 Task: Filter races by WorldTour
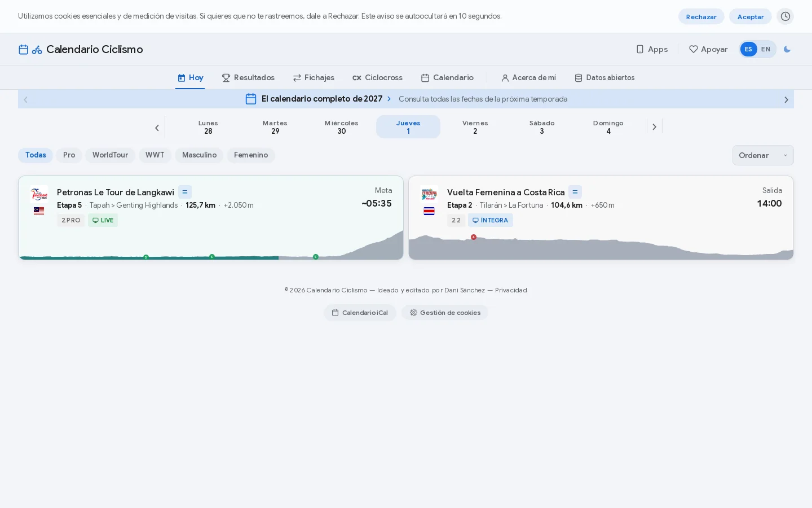coord(110,155)
